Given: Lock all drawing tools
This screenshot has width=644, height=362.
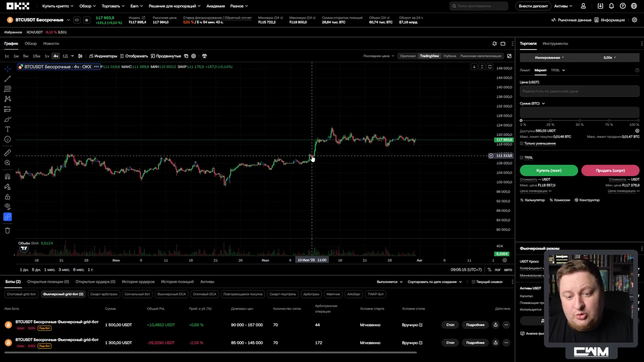Looking at the screenshot, I should coord(8,197).
